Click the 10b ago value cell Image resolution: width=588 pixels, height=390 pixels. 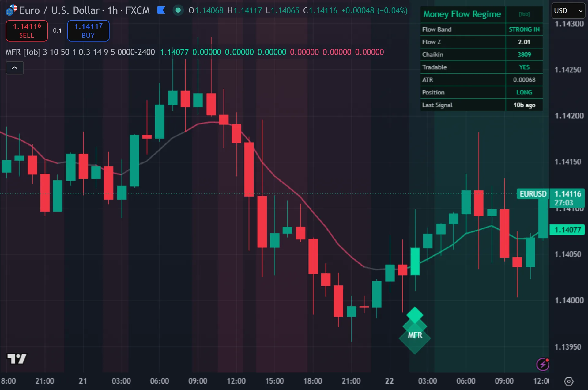click(x=524, y=105)
